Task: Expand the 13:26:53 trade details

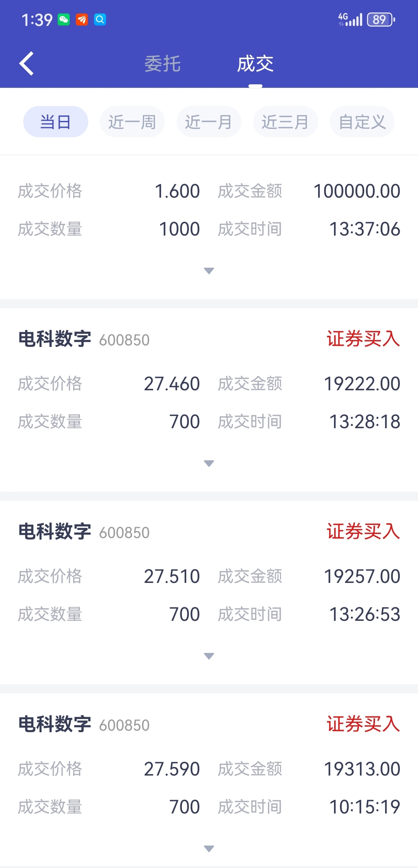Action: (209, 656)
